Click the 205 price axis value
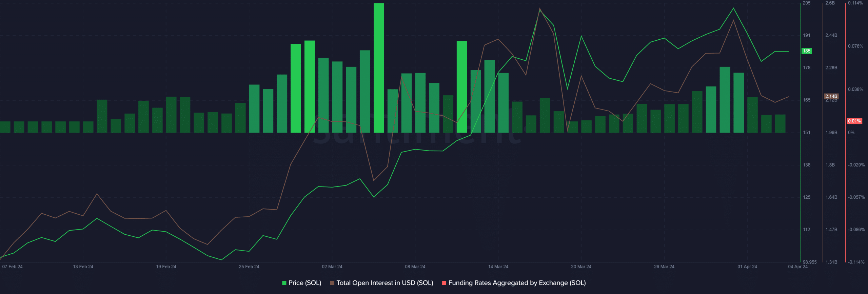The width and height of the screenshot is (868, 294). pyautogui.click(x=807, y=3)
